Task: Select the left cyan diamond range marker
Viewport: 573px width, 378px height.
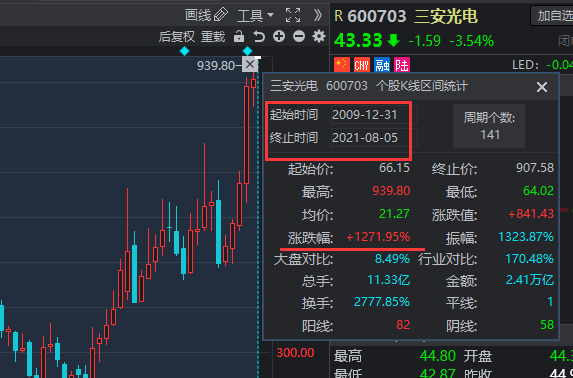Action: [x=185, y=51]
